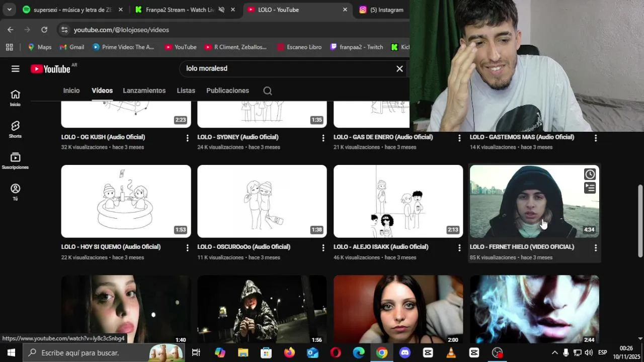Image resolution: width=644 pixels, height=362 pixels.
Task: Open options for FERNET HIELO video
Action: tap(596, 248)
